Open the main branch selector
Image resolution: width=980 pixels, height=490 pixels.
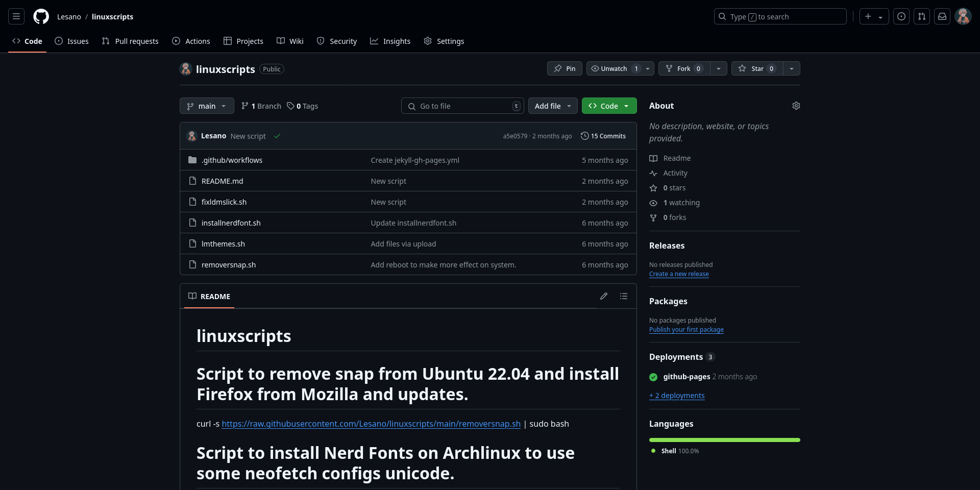(x=207, y=106)
